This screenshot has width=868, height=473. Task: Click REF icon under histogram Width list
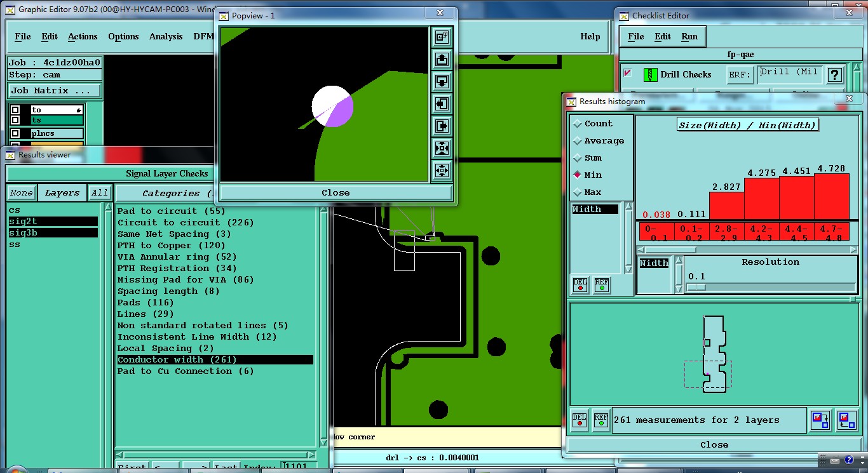[x=601, y=285]
